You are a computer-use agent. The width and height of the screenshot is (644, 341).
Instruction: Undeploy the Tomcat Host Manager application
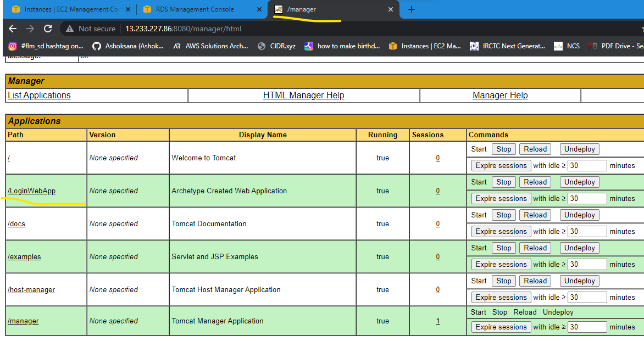click(x=580, y=281)
